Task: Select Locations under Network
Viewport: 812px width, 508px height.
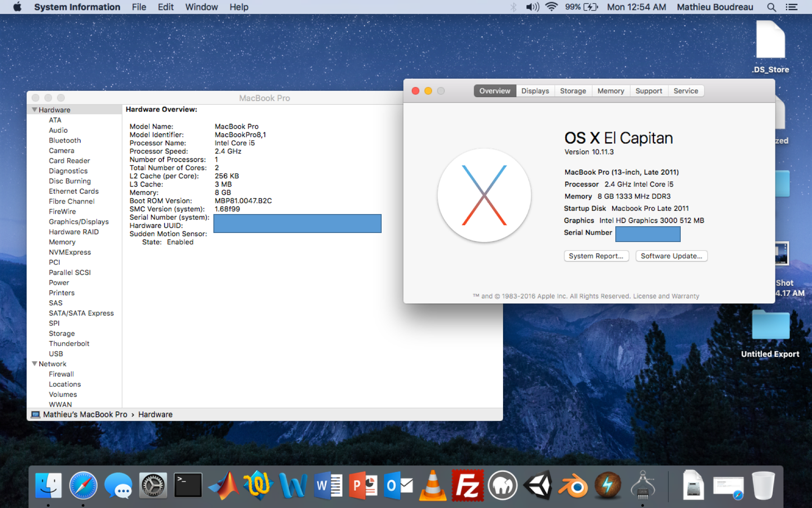Action: (65, 384)
